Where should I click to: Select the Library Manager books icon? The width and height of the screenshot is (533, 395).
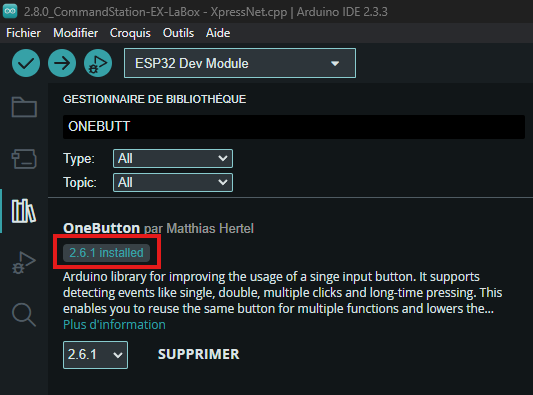click(x=24, y=211)
